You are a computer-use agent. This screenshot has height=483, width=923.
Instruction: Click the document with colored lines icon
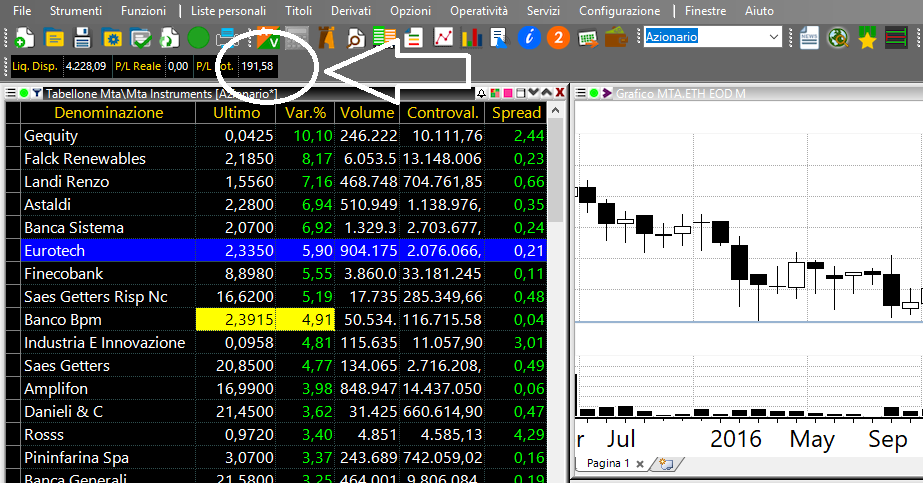[414, 38]
